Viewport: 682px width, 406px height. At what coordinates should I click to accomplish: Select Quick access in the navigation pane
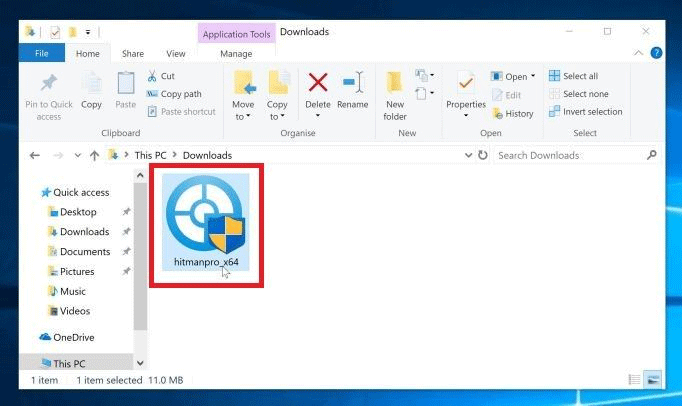74,192
